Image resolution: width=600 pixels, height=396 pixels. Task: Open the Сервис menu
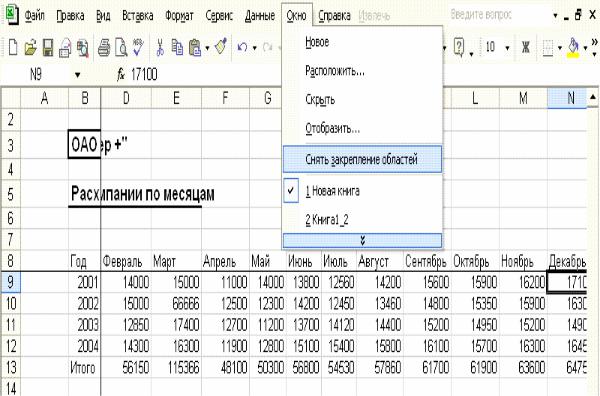219,16
